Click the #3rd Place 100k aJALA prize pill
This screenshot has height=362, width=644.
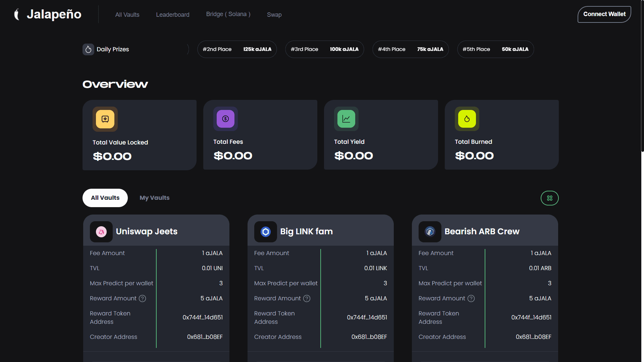pyautogui.click(x=325, y=49)
